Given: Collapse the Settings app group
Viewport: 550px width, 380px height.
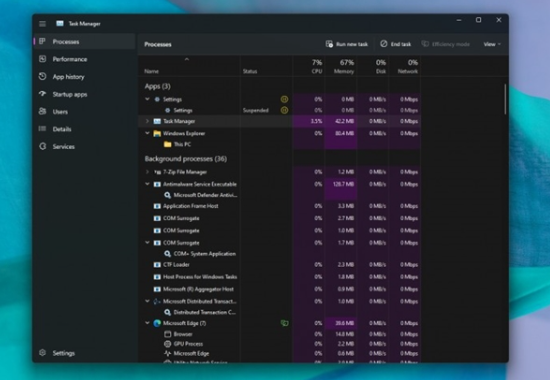Looking at the screenshot, I should 147,99.
